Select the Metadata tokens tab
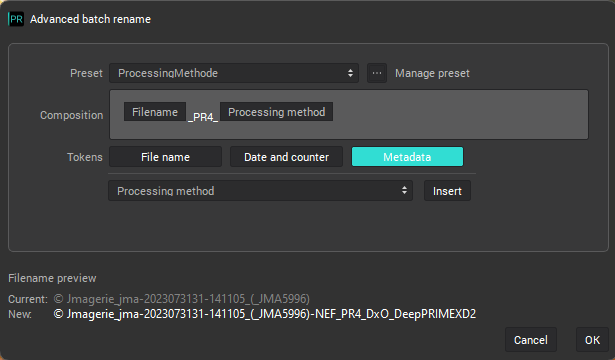This screenshot has width=615, height=360. pyautogui.click(x=407, y=157)
